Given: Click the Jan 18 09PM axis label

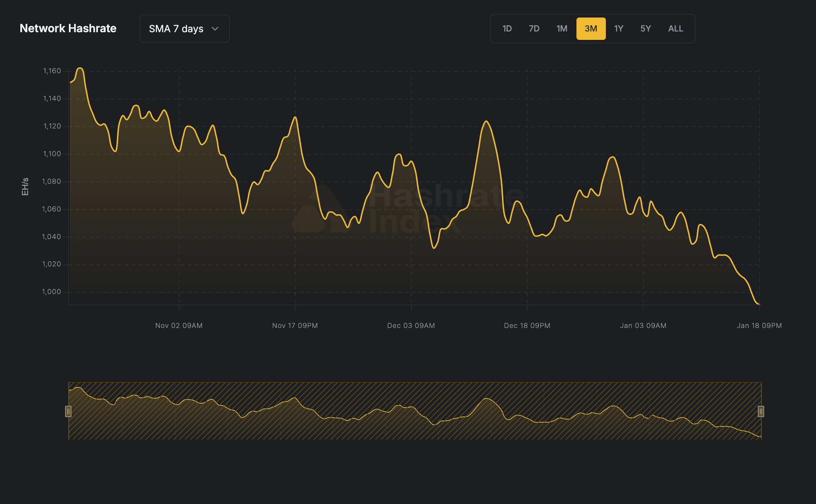Looking at the screenshot, I should pos(759,325).
